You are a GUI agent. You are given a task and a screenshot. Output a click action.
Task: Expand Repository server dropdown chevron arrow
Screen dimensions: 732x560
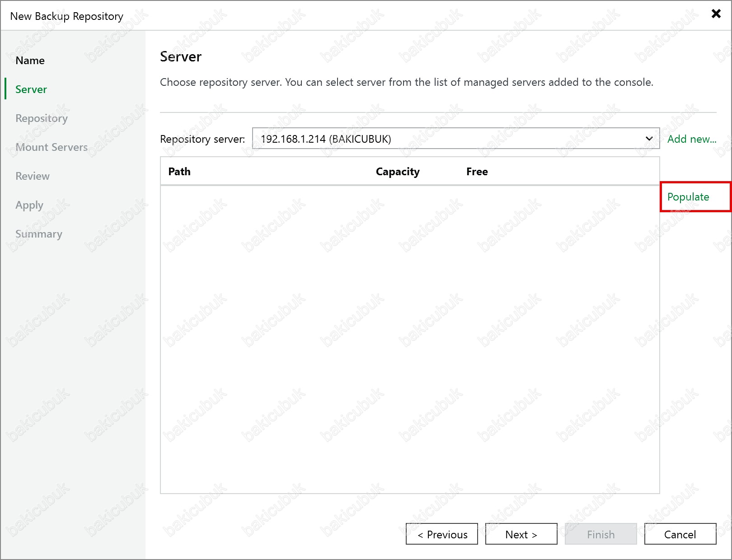(x=649, y=139)
